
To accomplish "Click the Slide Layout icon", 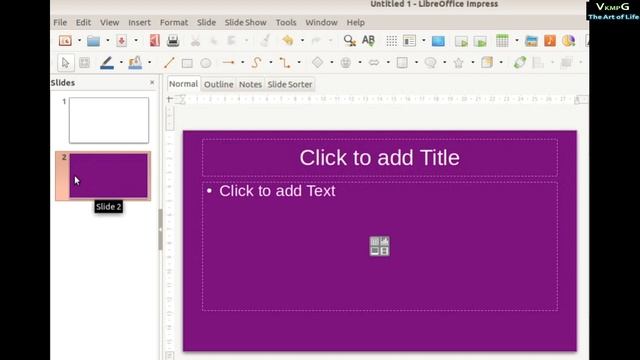I will [409, 41].
